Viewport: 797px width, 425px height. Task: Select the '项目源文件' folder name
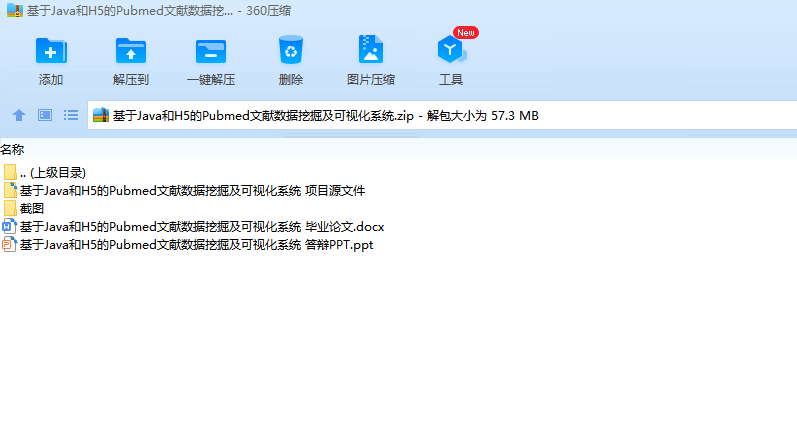point(192,191)
